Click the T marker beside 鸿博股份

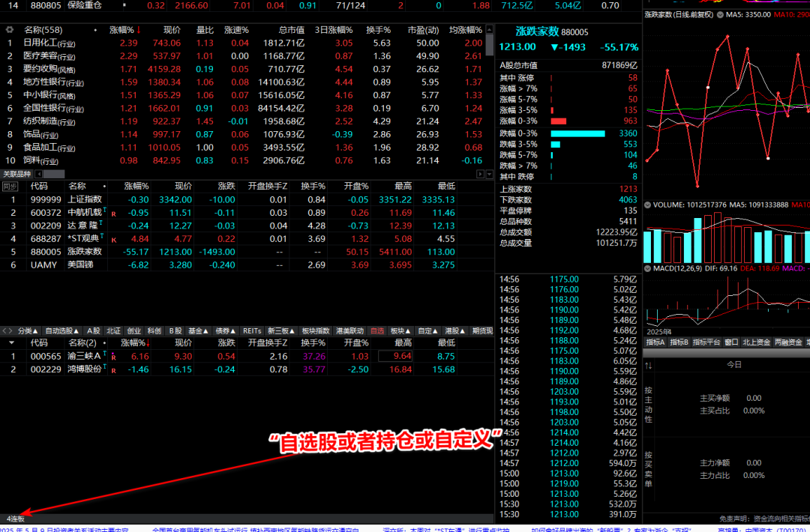(x=105, y=367)
